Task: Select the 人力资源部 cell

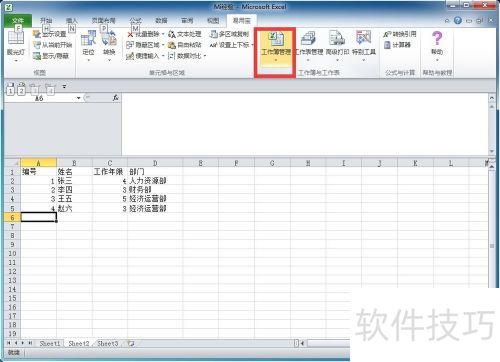Action: click(155, 181)
